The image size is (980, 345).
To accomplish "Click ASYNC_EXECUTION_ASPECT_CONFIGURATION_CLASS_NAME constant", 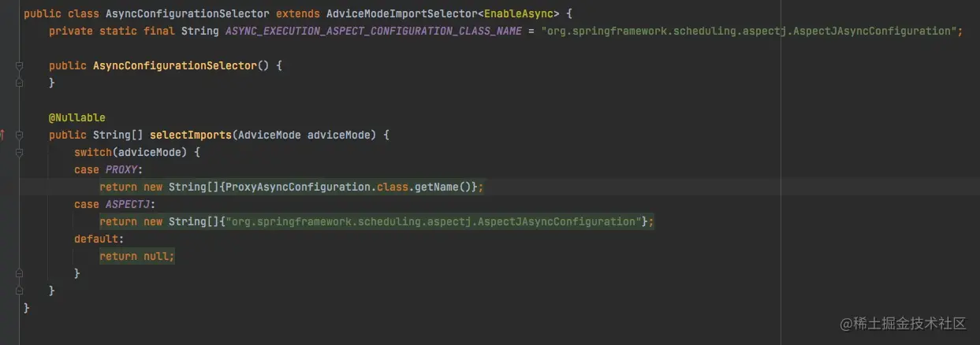I will (x=373, y=31).
